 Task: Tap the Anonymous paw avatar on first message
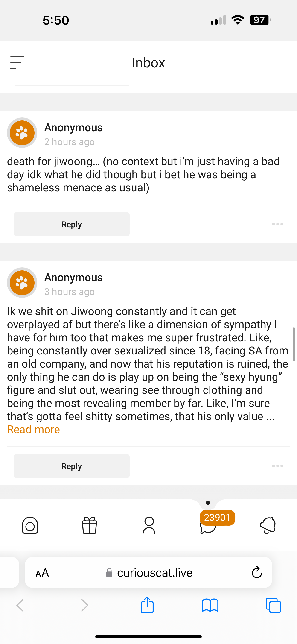pos(22,133)
